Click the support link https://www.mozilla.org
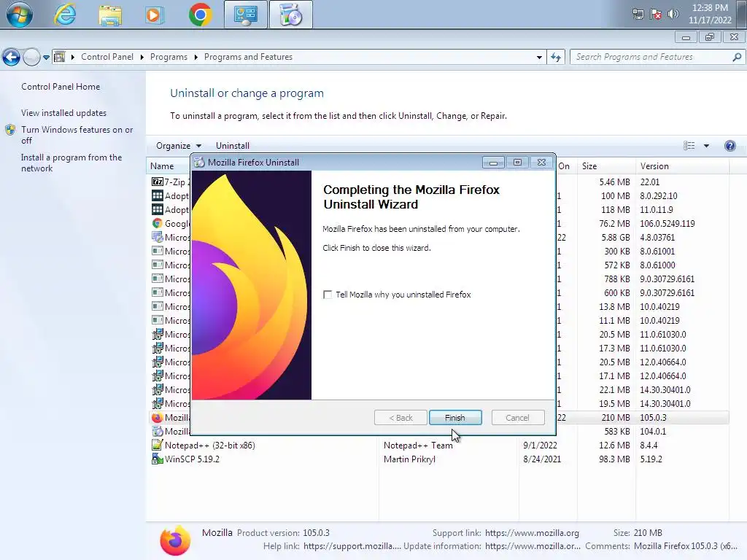Screen dimensions: 747x560 click(x=532, y=533)
